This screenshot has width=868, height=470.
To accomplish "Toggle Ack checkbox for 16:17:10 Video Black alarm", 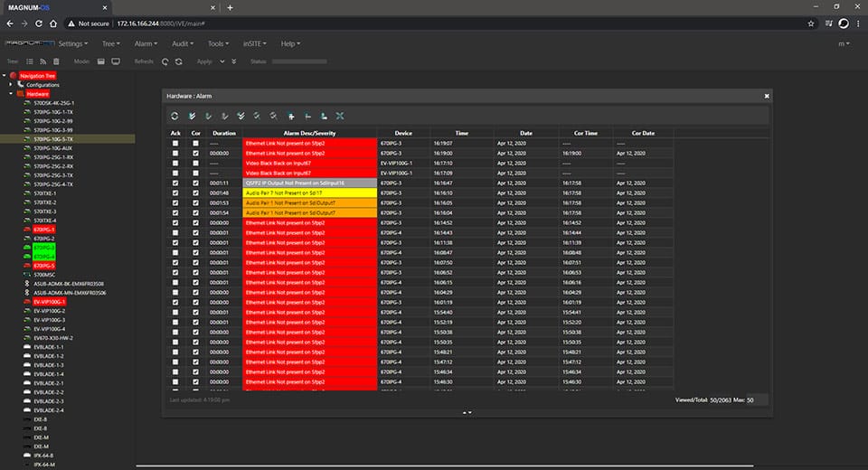I will pyautogui.click(x=175, y=164).
